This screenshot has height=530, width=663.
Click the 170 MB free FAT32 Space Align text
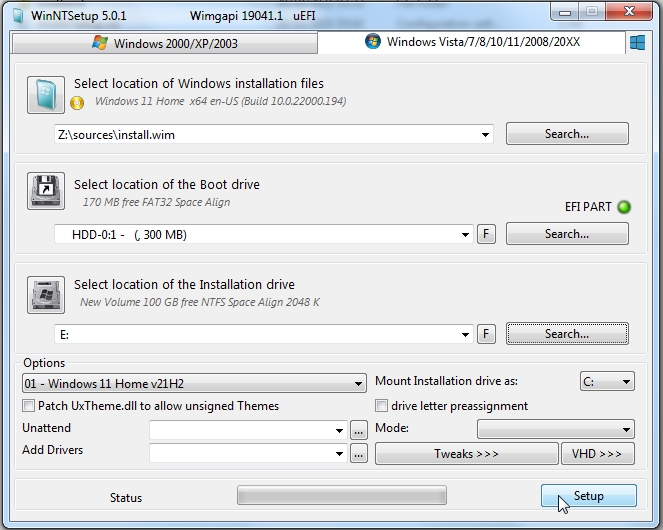click(x=156, y=202)
